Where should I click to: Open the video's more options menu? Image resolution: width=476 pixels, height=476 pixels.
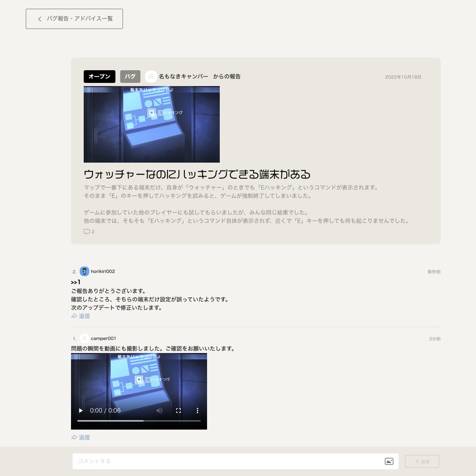[197, 411]
